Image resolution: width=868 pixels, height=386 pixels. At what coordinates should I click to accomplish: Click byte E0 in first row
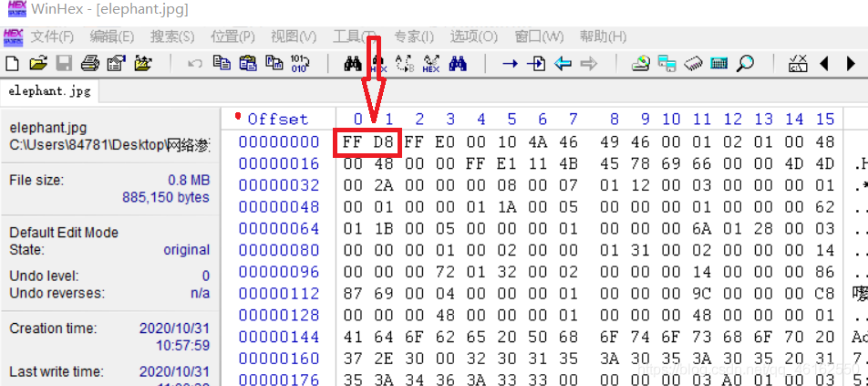445,142
